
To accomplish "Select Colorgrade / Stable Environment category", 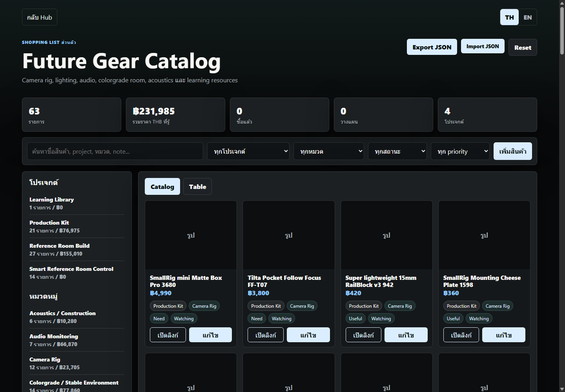I will (x=77, y=386).
